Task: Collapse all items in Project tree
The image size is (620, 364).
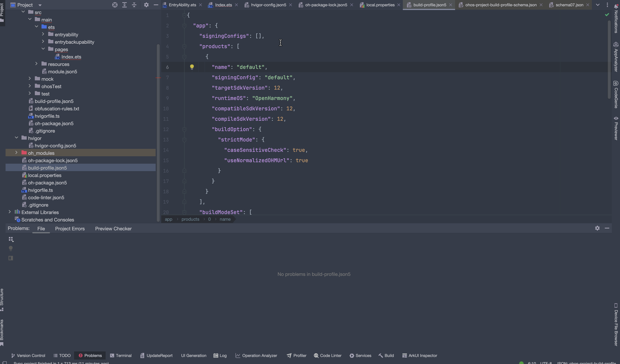Action: [x=134, y=5]
